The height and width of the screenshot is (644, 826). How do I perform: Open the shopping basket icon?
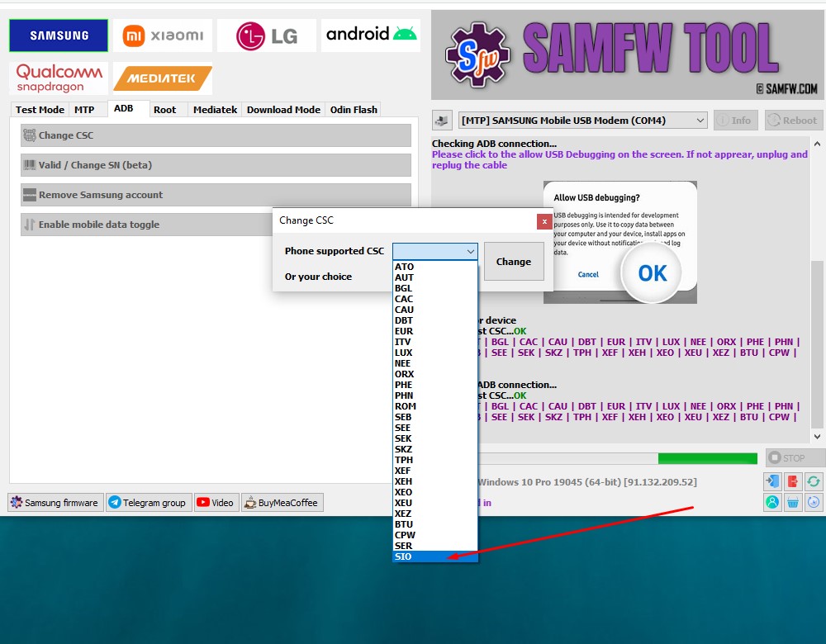(793, 502)
